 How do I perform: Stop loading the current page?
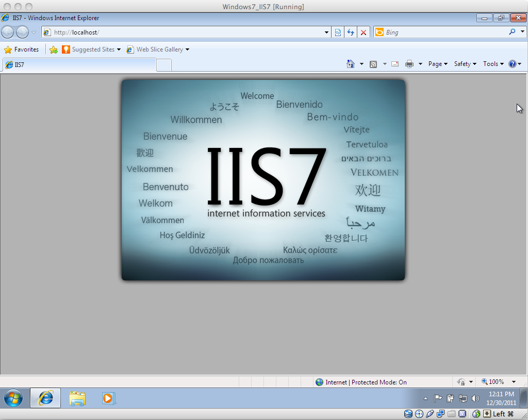coord(364,32)
